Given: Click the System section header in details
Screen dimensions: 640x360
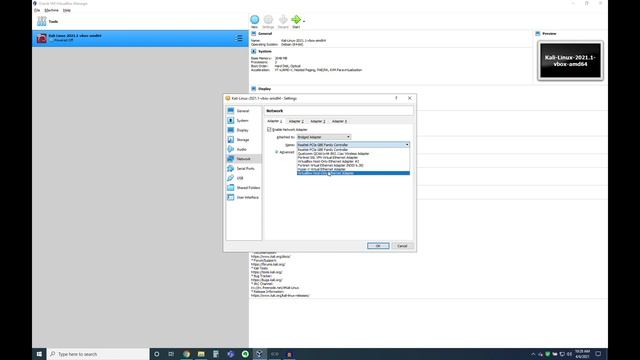Looking at the screenshot, I should pyautogui.click(x=264, y=51).
